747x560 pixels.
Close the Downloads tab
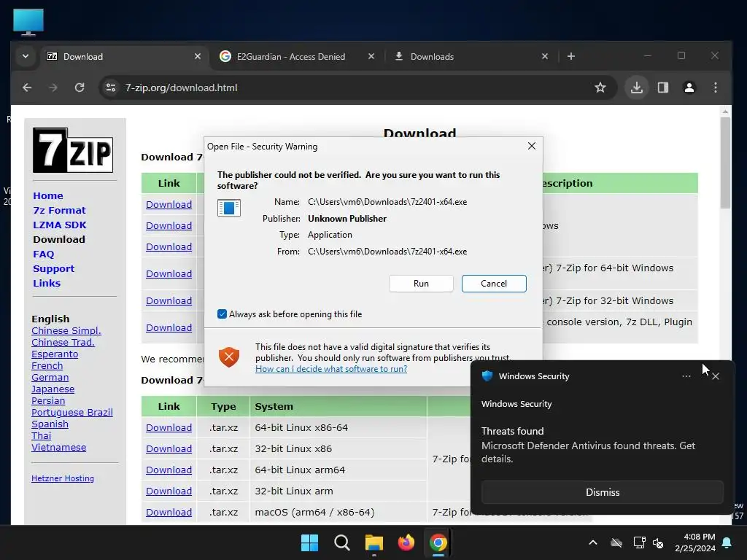(544, 56)
